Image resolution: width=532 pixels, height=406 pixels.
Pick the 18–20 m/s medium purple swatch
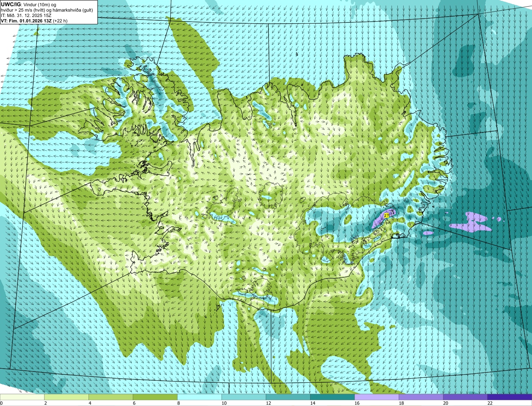(x=421, y=397)
